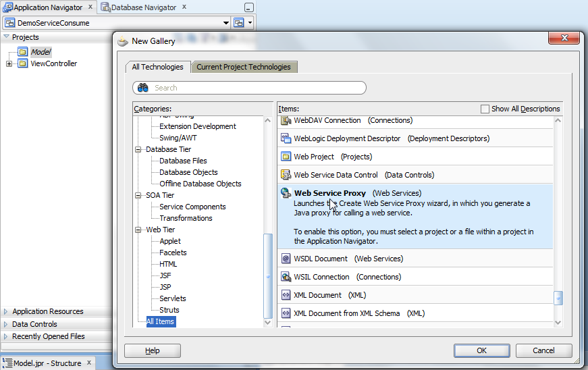588x370 pixels.
Task: Click the Database Navigator tab icon
Action: tap(106, 7)
